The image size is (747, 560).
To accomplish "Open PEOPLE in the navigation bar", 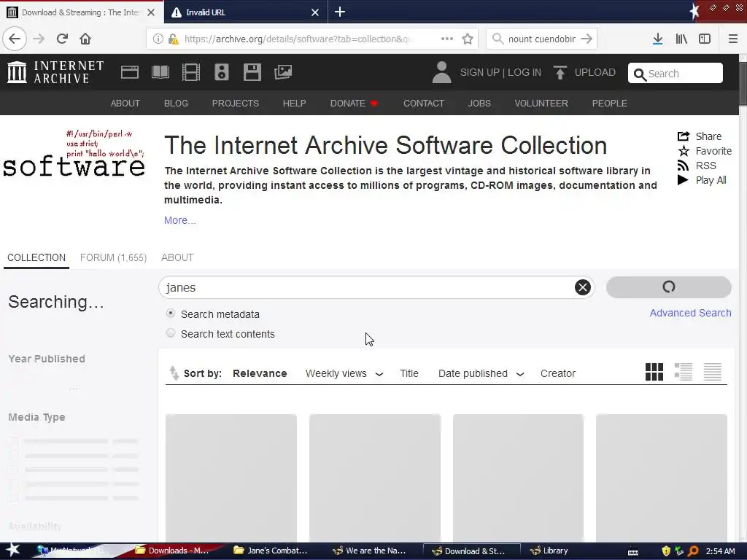I will tap(609, 104).
